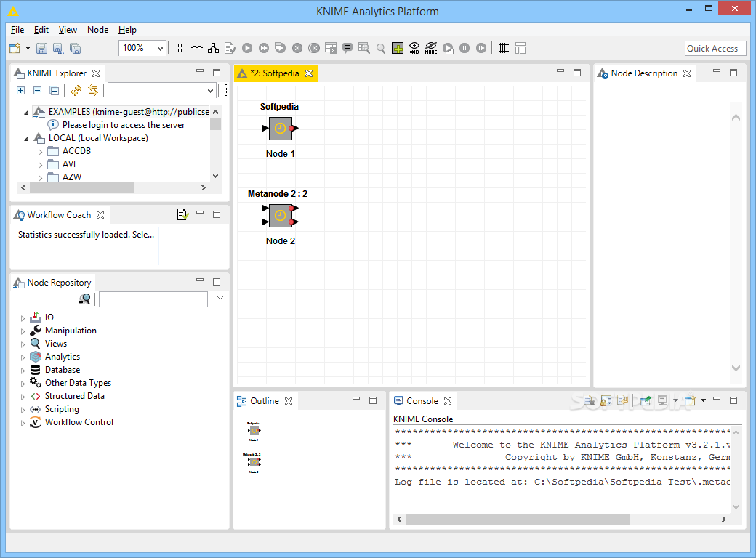Click the refresh icon in KNIME Explorer
The width and height of the screenshot is (756, 558).
click(x=76, y=90)
